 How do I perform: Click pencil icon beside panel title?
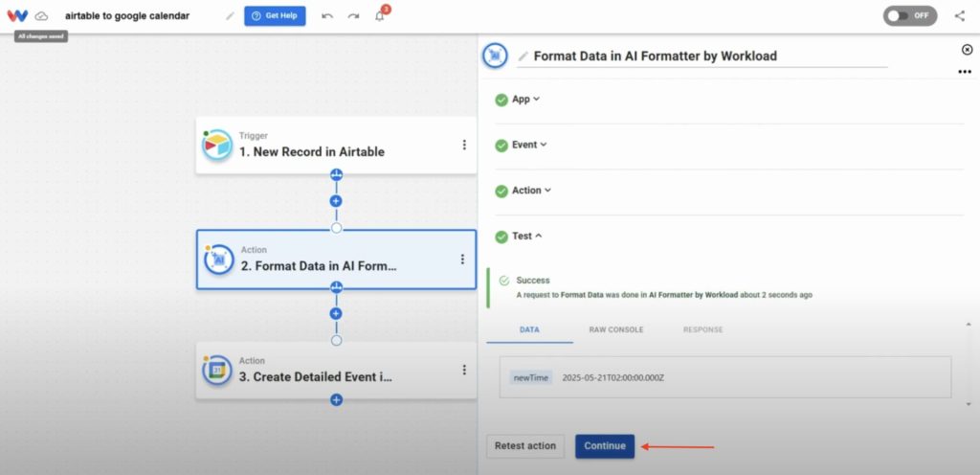(523, 57)
